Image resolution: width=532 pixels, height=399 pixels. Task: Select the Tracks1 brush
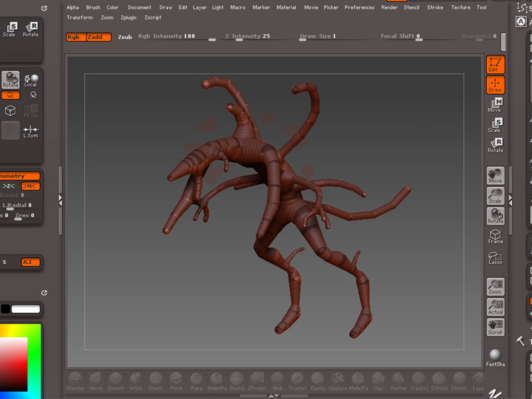(x=297, y=381)
